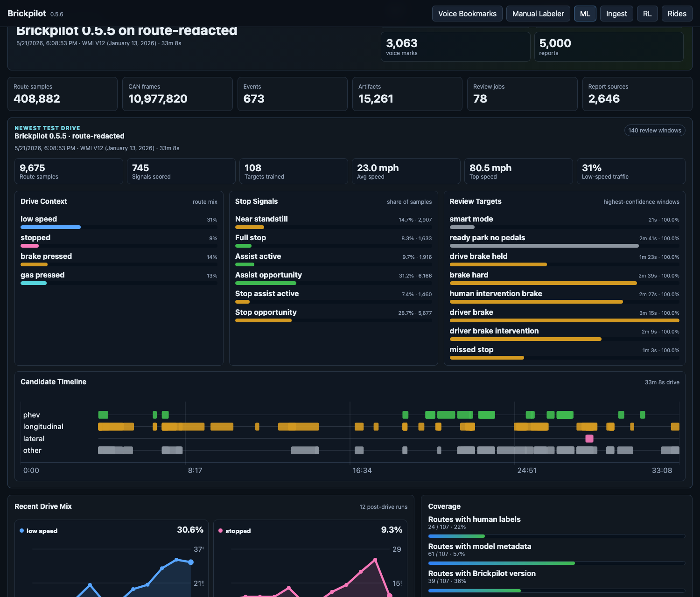Viewport: 700px width, 597px height.
Task: Click the 31% Low-speed traffic stat
Action: [x=631, y=171]
